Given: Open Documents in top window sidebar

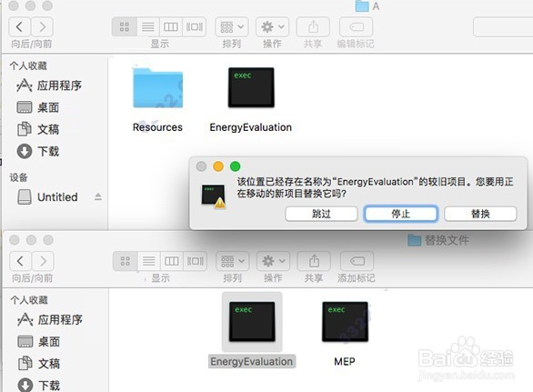Looking at the screenshot, I should coord(37,129).
